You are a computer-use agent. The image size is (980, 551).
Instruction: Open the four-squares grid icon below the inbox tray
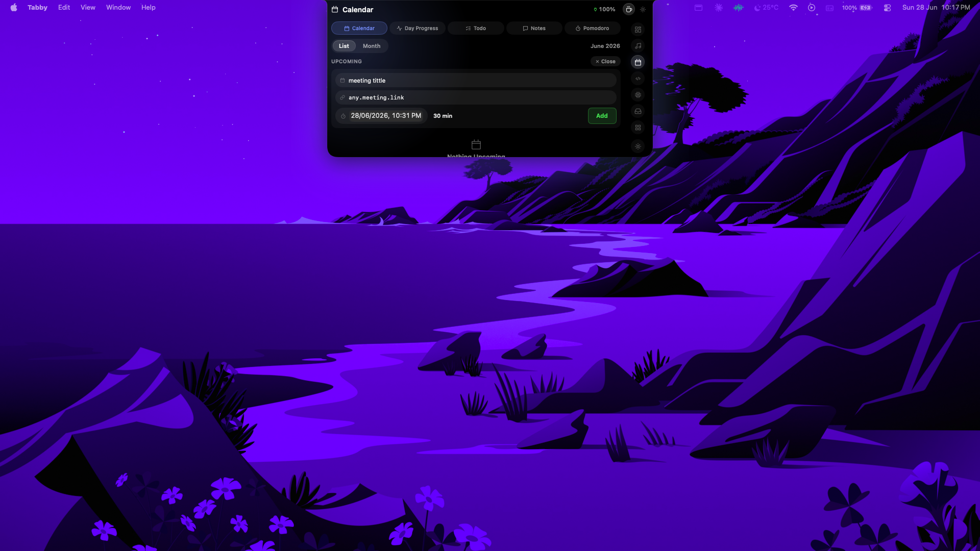coord(638,128)
